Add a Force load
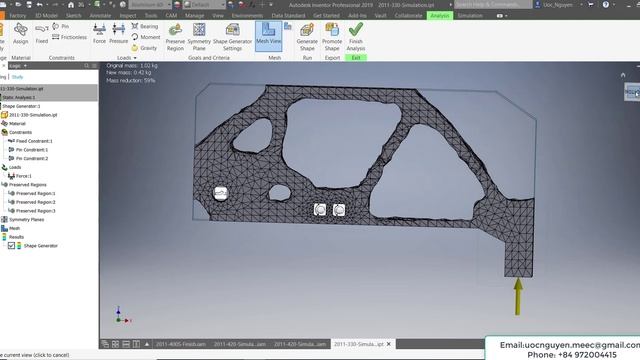The image size is (640, 360). [x=99, y=33]
